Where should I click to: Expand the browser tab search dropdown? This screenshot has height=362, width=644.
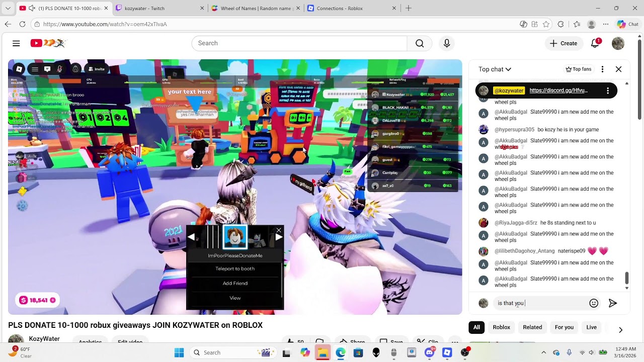point(8,8)
